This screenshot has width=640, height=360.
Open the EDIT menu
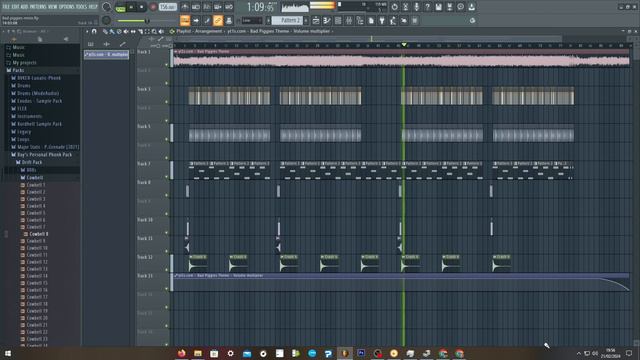click(15, 7)
